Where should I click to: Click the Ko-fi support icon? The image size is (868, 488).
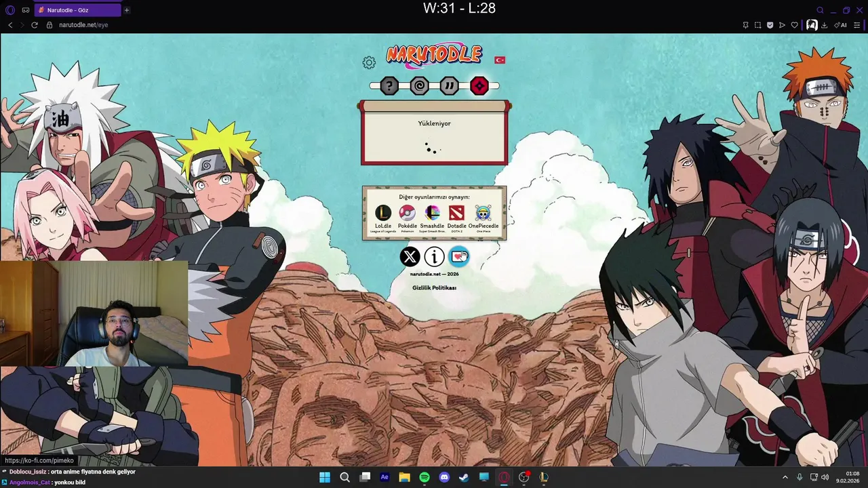459,256
